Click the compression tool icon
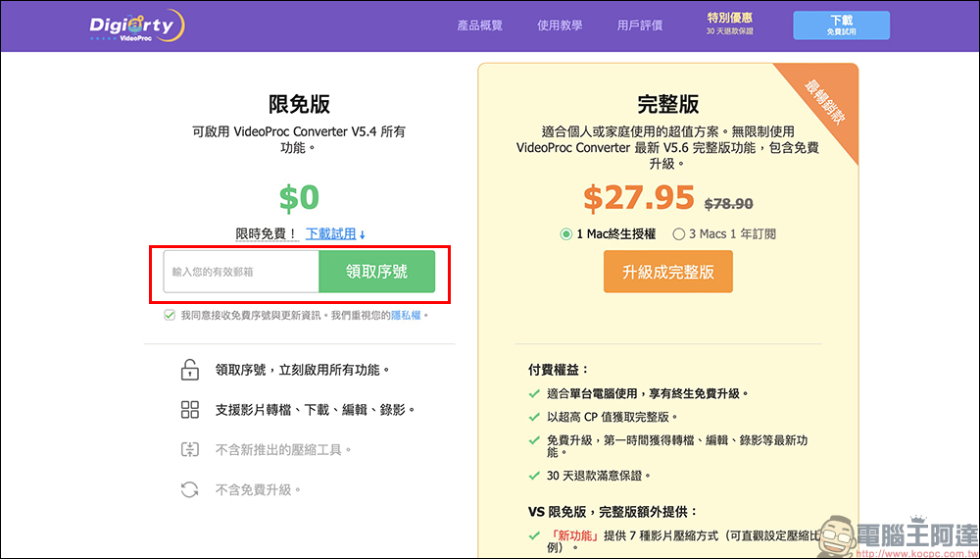The width and height of the screenshot is (980, 559). click(x=189, y=449)
